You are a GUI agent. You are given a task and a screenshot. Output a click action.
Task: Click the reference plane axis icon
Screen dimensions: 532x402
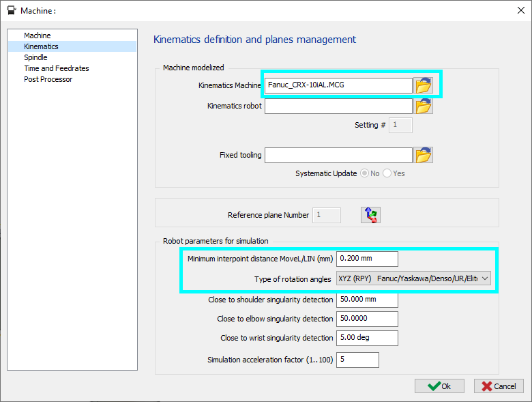click(x=370, y=215)
